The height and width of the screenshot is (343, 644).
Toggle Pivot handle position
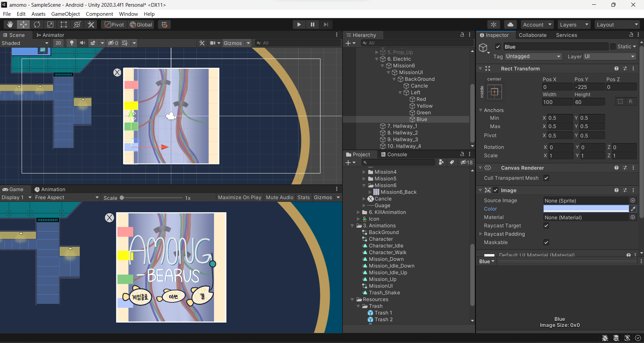(114, 24)
